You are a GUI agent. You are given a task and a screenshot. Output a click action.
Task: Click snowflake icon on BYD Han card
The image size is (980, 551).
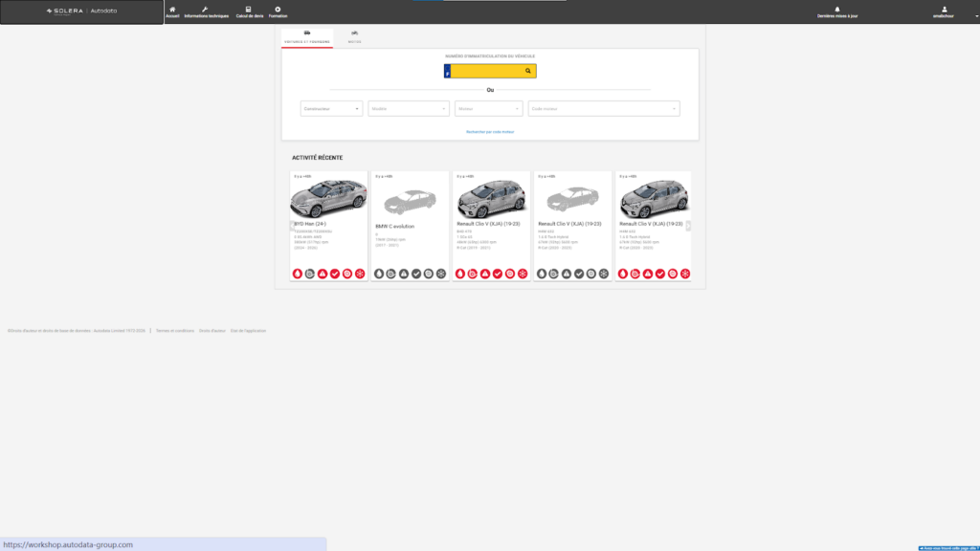(360, 274)
